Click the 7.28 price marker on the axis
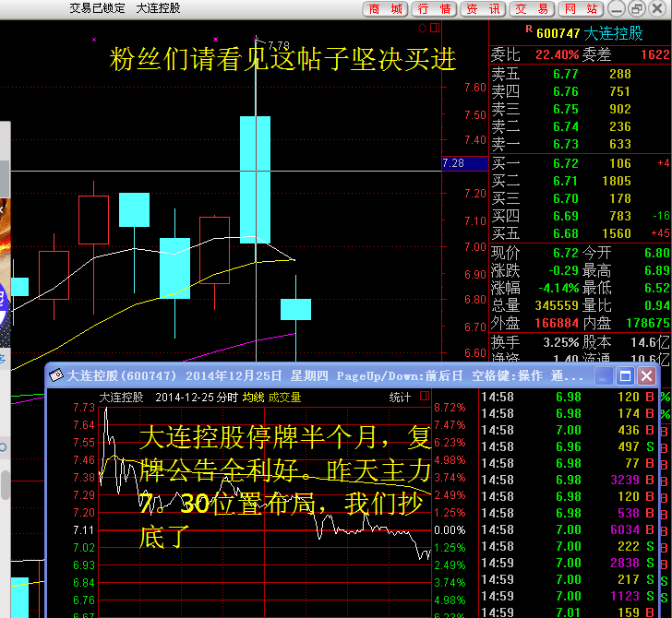 click(464, 163)
